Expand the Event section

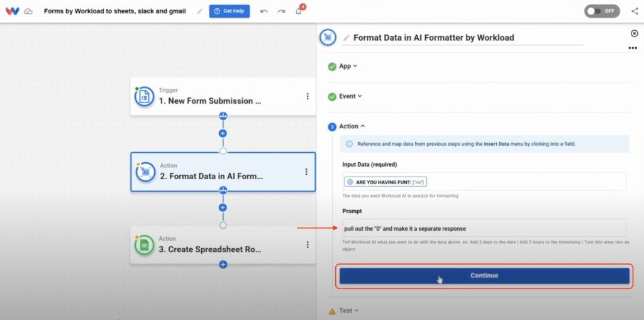351,96
